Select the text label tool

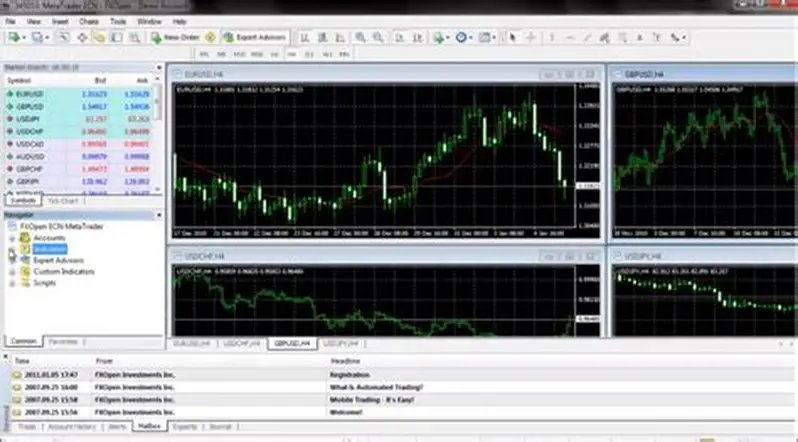click(x=657, y=37)
